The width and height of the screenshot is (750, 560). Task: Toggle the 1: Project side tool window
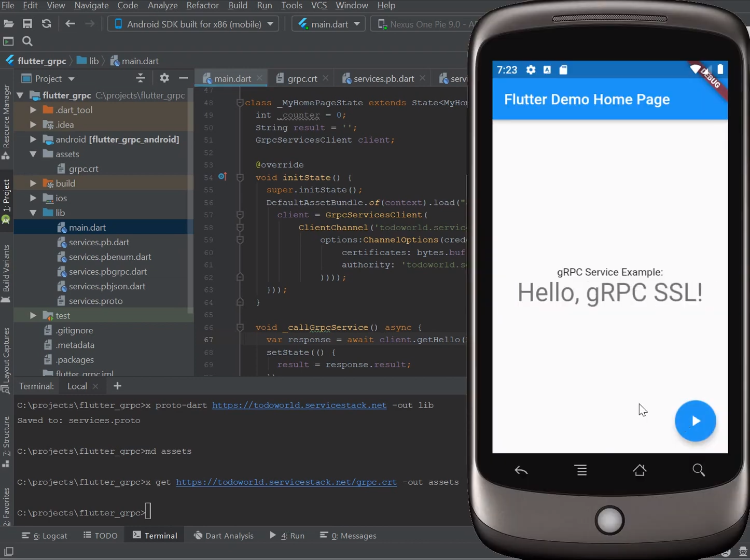[x=6, y=201]
